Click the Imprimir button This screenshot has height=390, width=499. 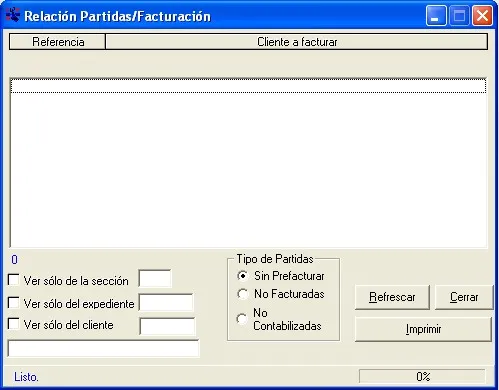(x=423, y=329)
